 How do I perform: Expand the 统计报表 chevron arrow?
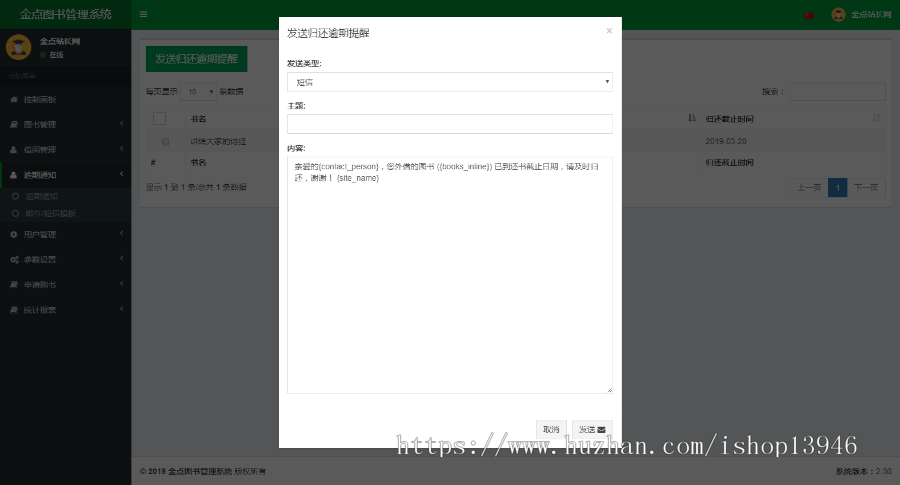point(121,309)
